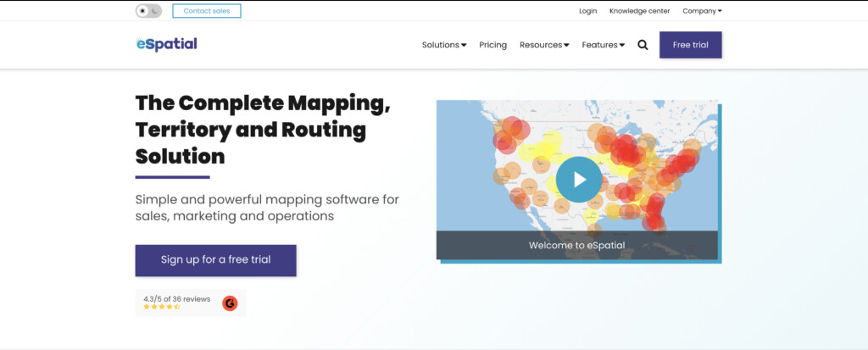This screenshot has width=868, height=350.
Task: Click the subtitle Simple and powerful mapping software
Action: point(267,207)
